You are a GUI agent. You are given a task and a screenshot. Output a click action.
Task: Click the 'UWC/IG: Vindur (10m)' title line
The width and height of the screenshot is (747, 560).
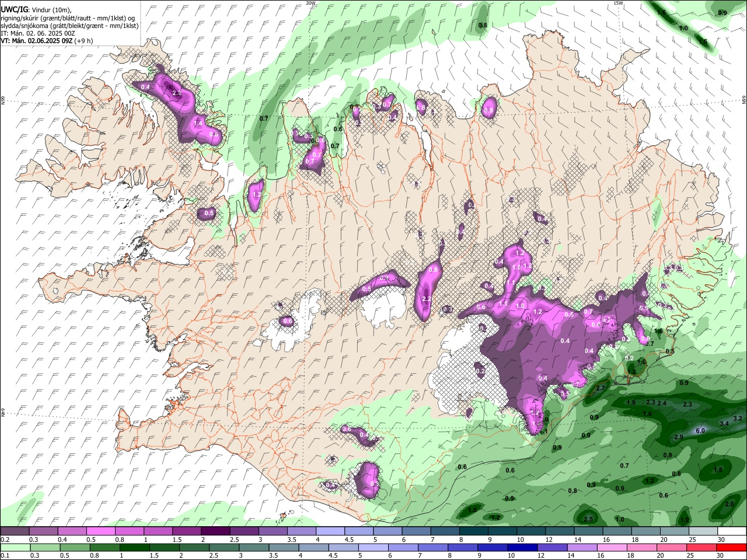(37, 9)
